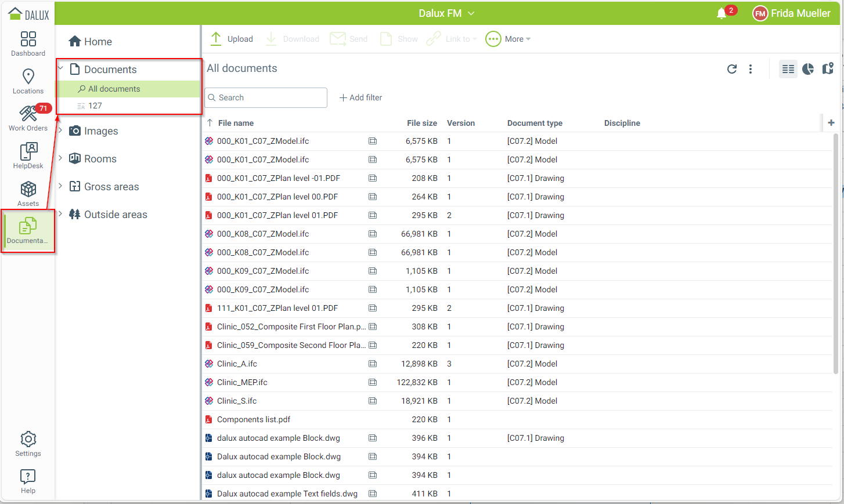Image resolution: width=844 pixels, height=504 pixels.
Task: Open the Assets module
Action: (x=28, y=194)
